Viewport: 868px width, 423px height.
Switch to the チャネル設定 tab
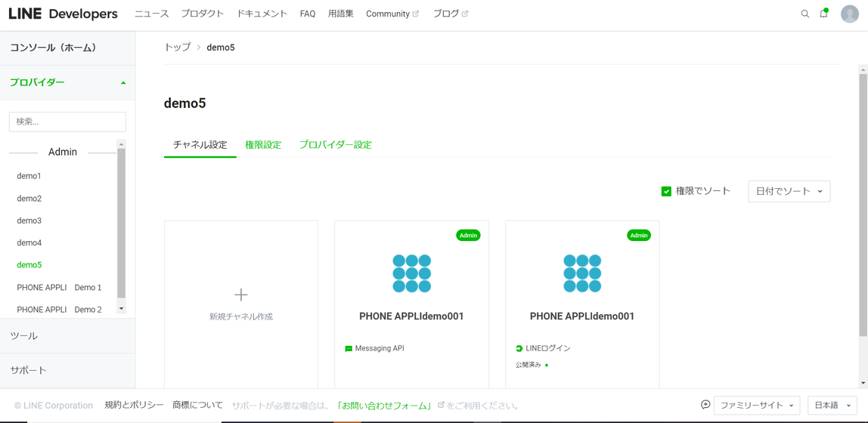pyautogui.click(x=200, y=145)
